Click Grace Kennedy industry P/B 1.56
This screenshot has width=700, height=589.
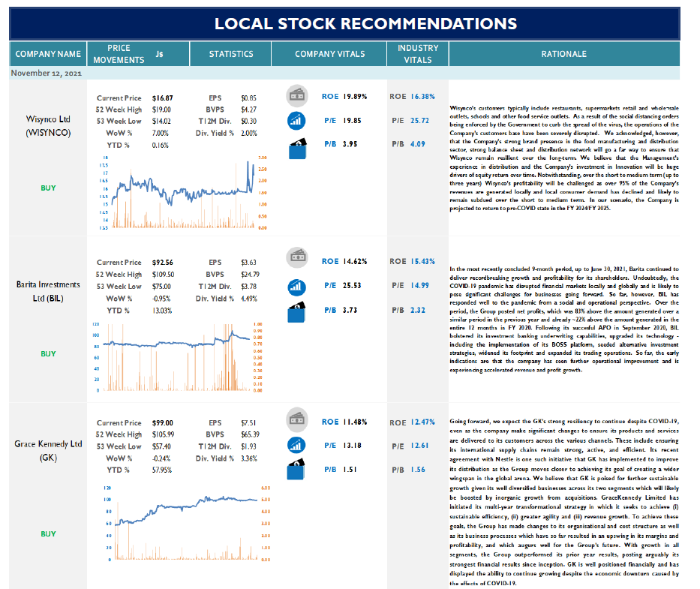pos(418,470)
